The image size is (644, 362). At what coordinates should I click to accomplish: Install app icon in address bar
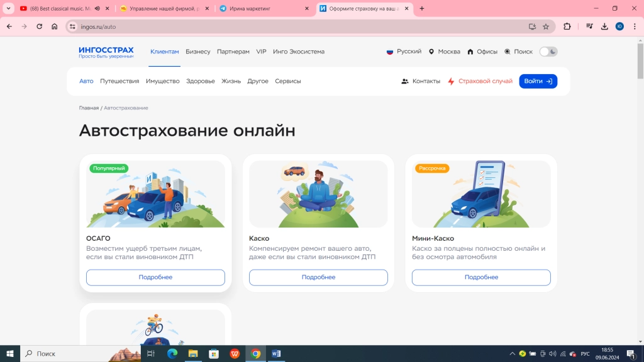point(532,26)
